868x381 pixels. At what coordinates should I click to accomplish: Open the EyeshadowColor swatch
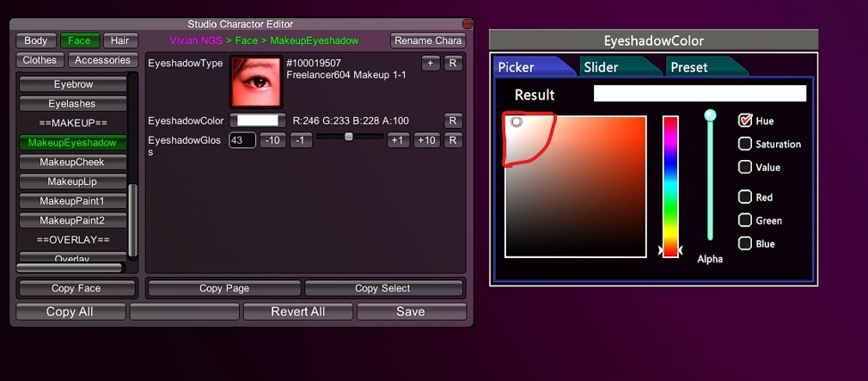pos(258,120)
